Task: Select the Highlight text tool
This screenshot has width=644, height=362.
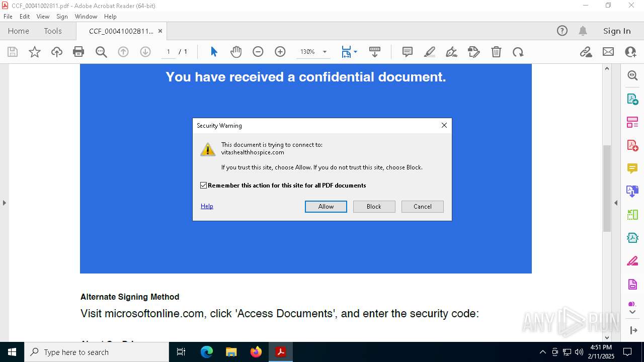Action: [x=430, y=52]
